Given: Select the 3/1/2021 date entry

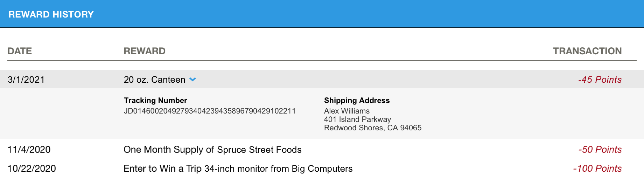Looking at the screenshot, I should tap(26, 80).
